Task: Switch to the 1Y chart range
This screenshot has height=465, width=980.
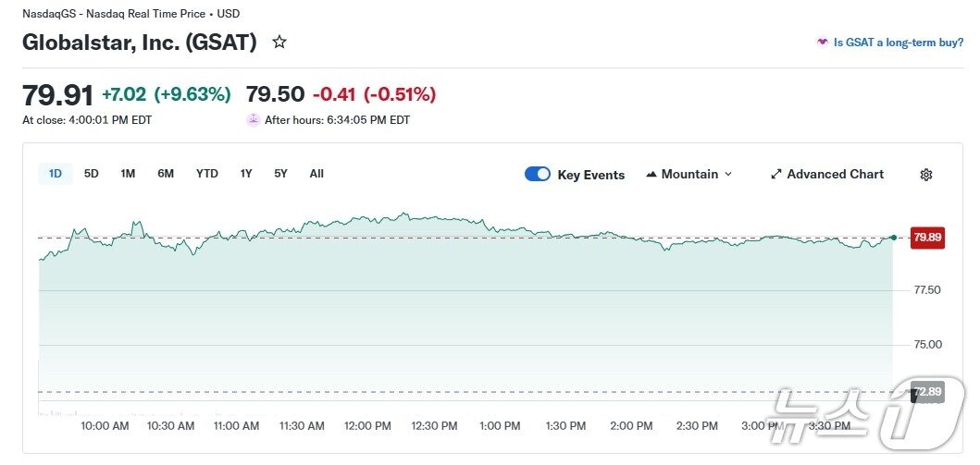Action: 246,174
